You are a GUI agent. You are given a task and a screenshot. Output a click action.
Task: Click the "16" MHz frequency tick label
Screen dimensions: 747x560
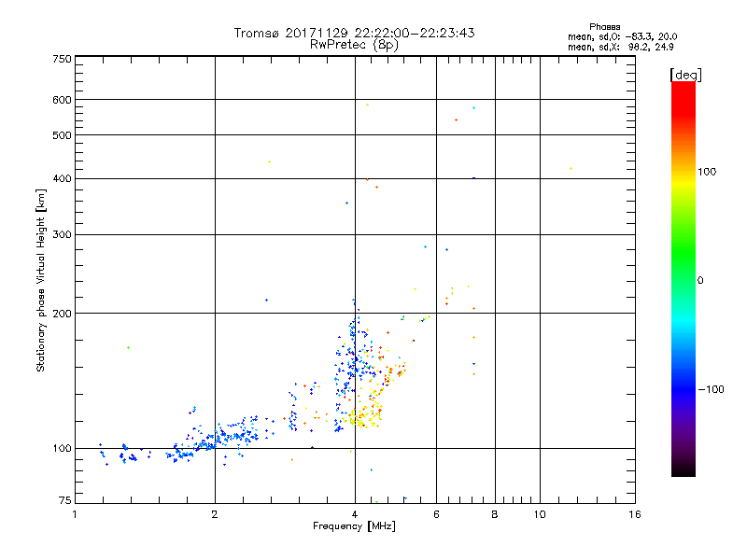[x=635, y=514]
